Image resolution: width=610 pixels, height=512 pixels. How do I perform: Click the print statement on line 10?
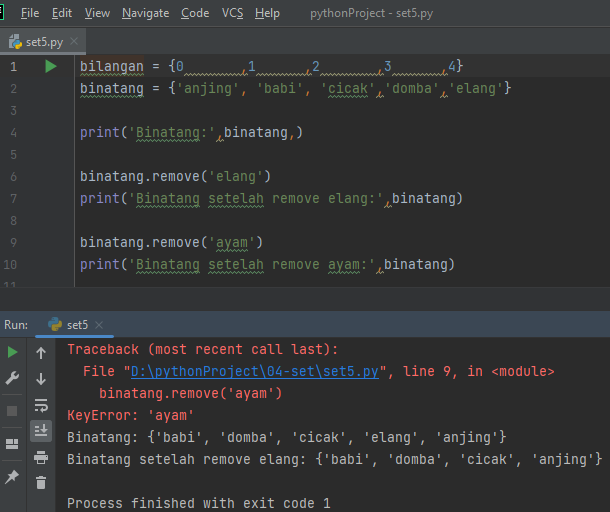[267, 265]
